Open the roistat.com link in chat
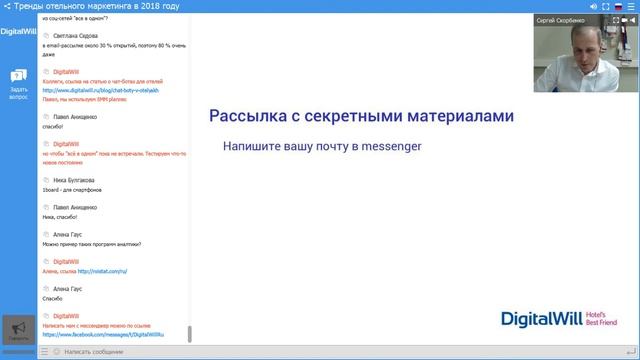 (102, 271)
